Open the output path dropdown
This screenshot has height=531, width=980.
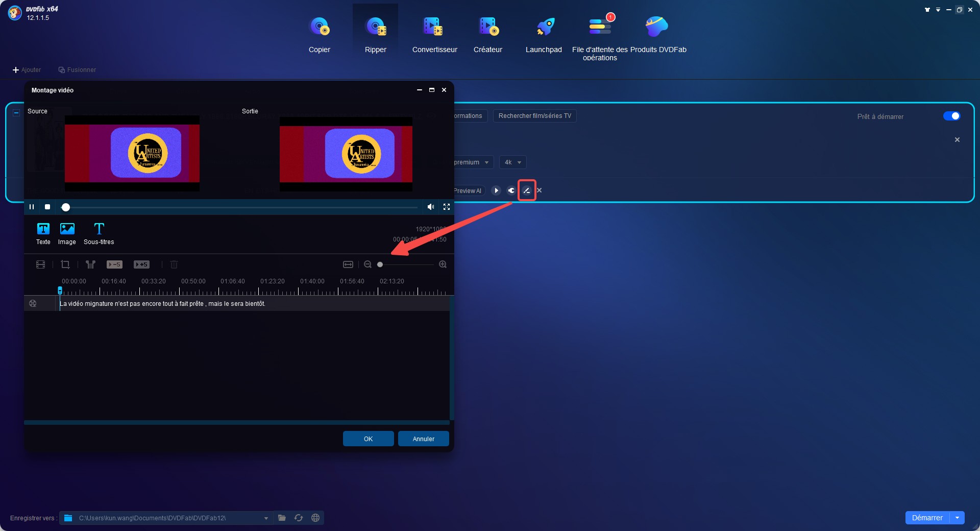click(266, 518)
